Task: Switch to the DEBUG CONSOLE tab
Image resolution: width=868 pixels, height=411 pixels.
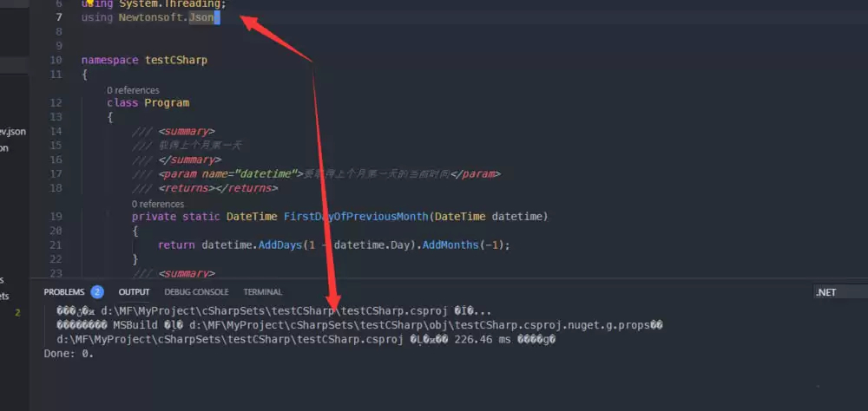Action: 197,292
